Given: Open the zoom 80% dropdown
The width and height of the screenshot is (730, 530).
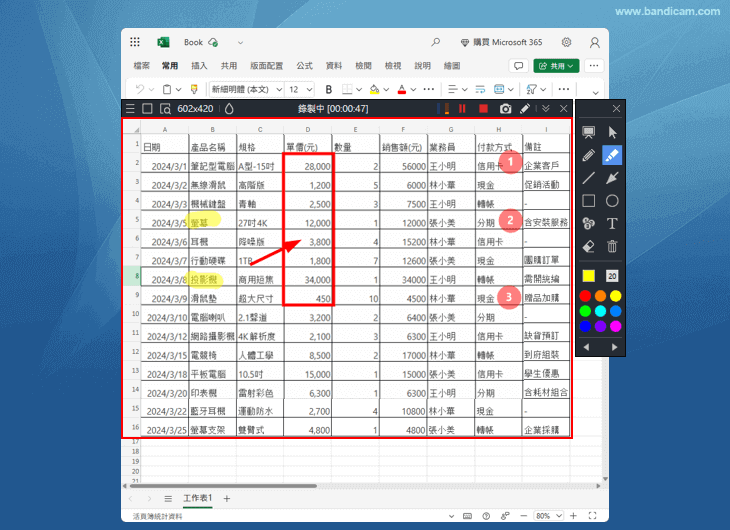Looking at the screenshot, I should (548, 516).
